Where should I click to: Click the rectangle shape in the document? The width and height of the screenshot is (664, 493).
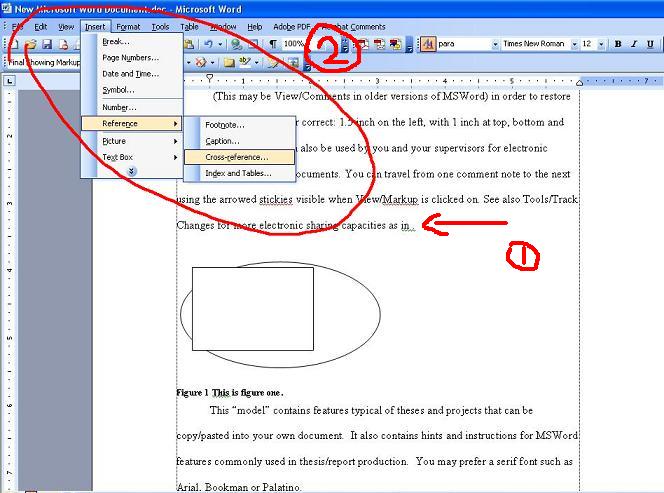(252, 308)
